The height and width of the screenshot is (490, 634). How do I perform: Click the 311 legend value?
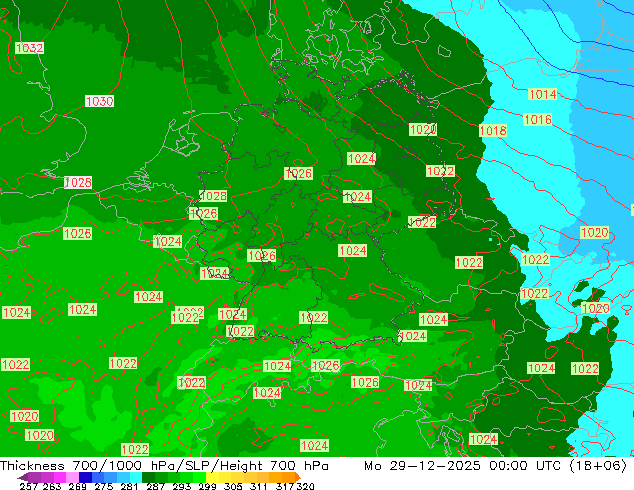[259, 486]
